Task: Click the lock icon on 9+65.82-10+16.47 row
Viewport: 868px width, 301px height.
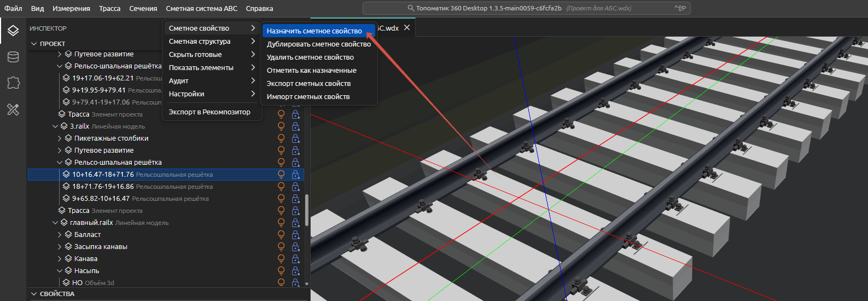Action: pyautogui.click(x=295, y=199)
